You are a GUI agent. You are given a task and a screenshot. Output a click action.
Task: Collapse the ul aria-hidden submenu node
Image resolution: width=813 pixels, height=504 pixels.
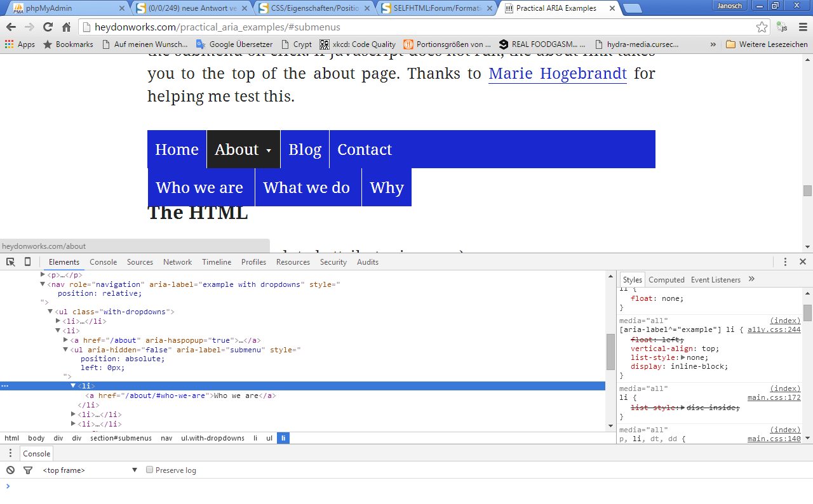tap(66, 350)
